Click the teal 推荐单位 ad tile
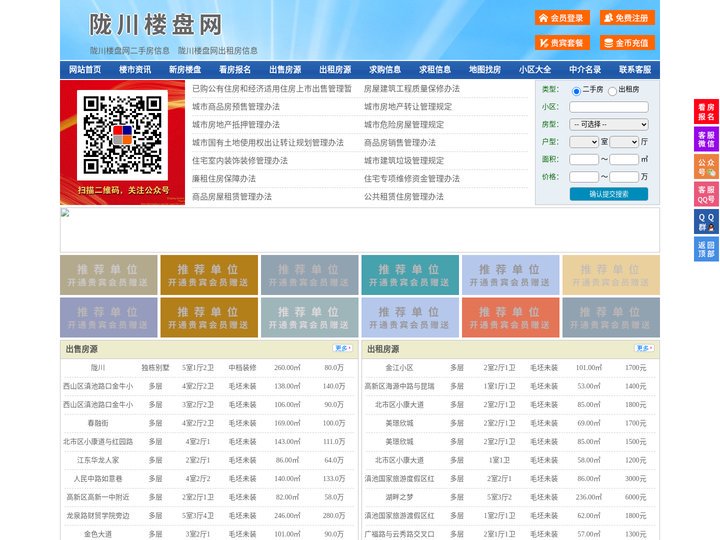Image resolution: width=720 pixels, height=540 pixels. (410, 275)
